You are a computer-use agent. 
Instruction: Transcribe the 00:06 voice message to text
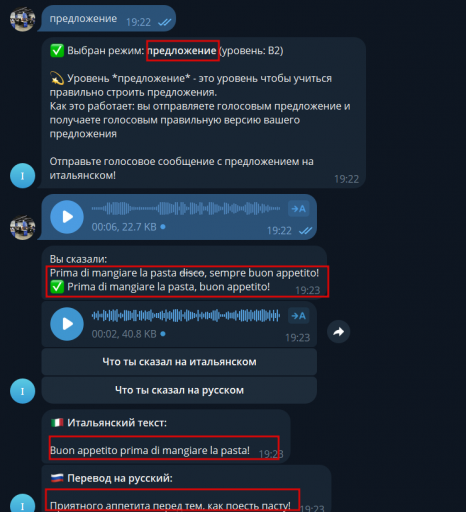pyautogui.click(x=298, y=209)
